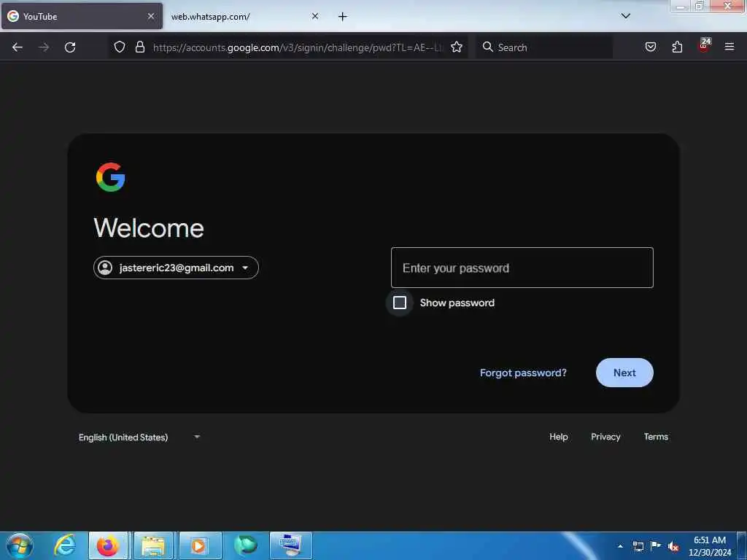
Task: Click the Next button
Action: pyautogui.click(x=624, y=373)
